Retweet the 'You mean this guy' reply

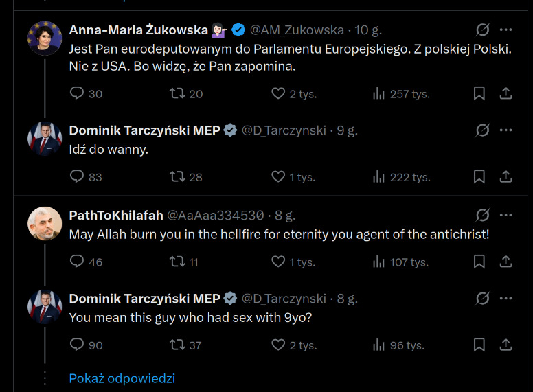click(177, 345)
